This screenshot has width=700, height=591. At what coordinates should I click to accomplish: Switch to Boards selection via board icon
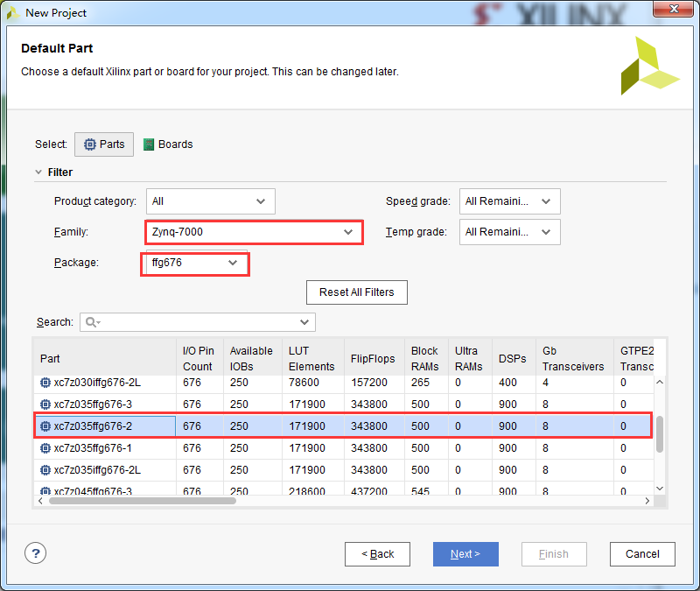[149, 144]
